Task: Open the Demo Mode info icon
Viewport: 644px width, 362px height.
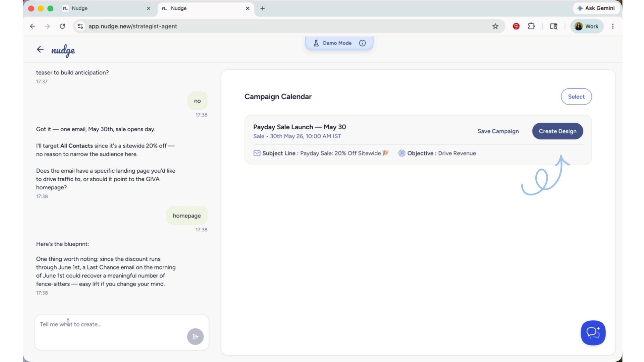Action: (x=362, y=43)
